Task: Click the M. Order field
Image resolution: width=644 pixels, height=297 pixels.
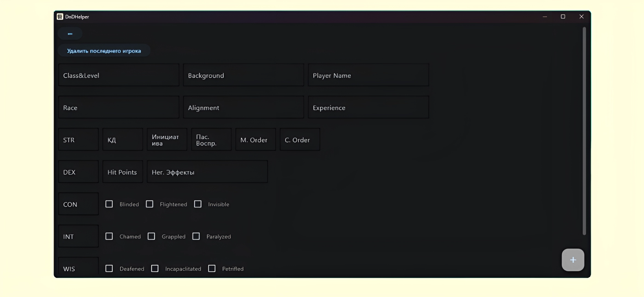Action: click(x=255, y=140)
